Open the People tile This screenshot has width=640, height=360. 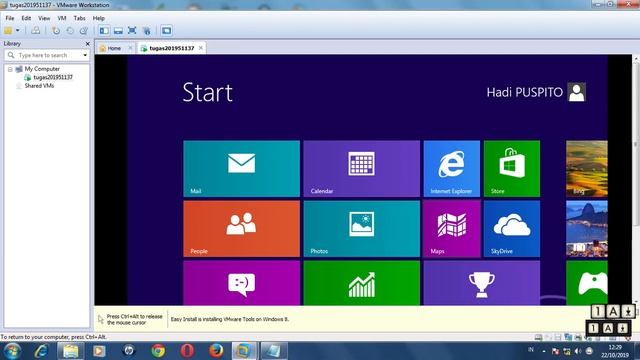pyautogui.click(x=242, y=229)
